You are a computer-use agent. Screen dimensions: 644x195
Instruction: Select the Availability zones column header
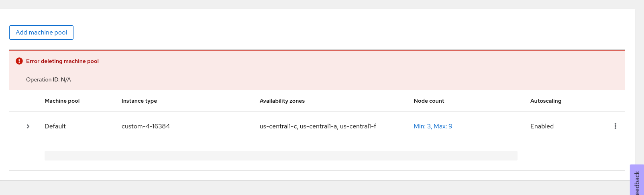pyautogui.click(x=282, y=101)
